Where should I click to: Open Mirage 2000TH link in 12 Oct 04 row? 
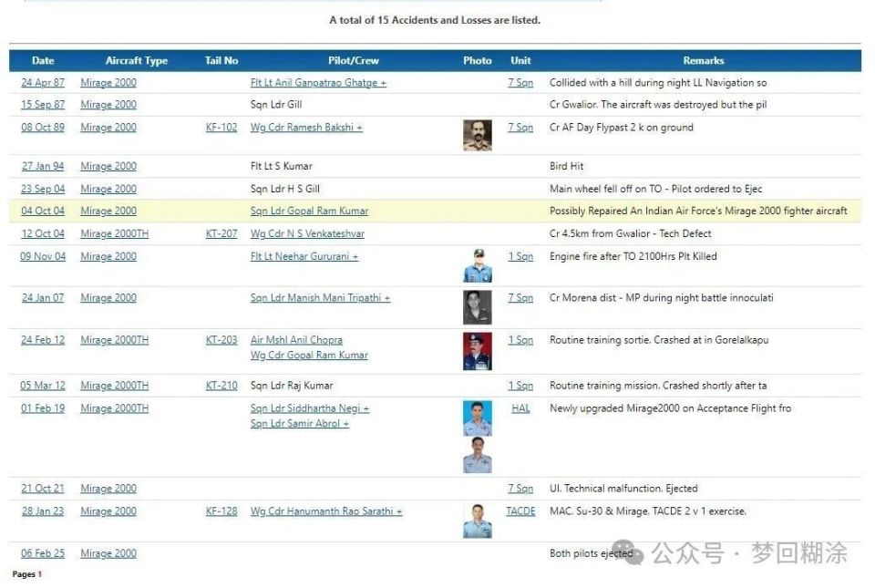[x=115, y=233]
